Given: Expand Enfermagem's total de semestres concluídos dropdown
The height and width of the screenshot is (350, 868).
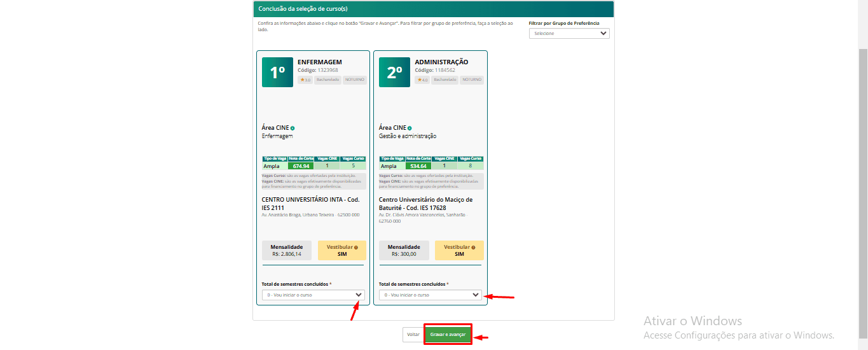Looking at the screenshot, I should [x=313, y=295].
